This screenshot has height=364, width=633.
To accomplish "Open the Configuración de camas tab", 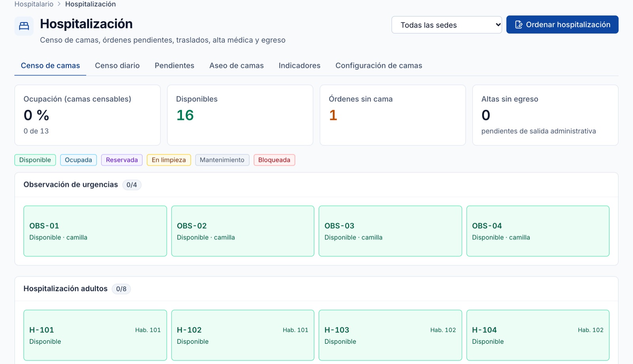I will coord(379,66).
